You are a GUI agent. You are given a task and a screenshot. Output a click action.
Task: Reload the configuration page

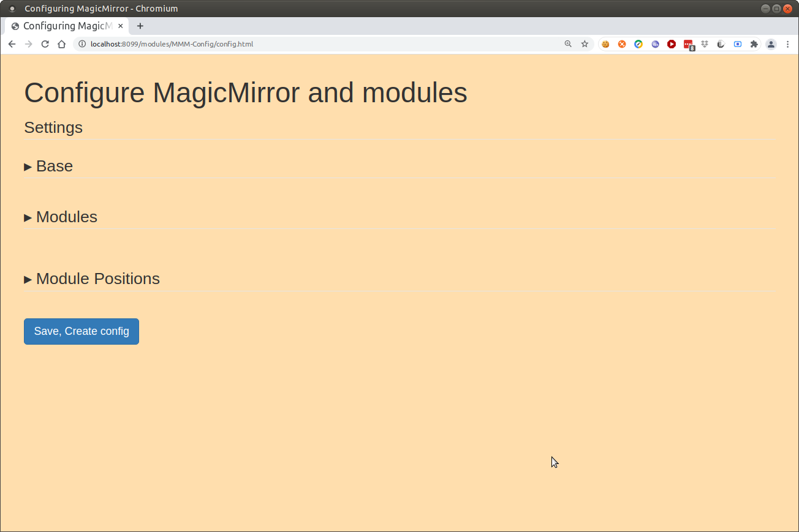tap(45, 44)
